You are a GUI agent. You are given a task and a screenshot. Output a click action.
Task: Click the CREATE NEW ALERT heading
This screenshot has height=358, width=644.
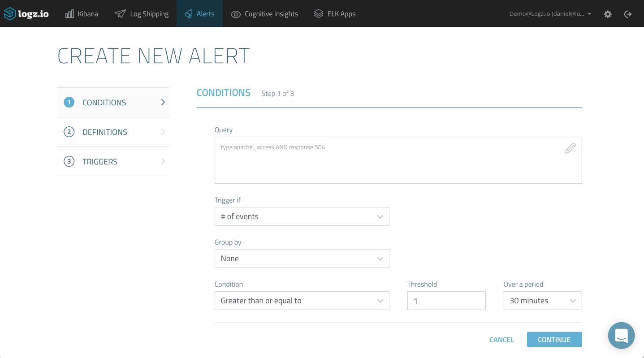pyautogui.click(x=153, y=56)
